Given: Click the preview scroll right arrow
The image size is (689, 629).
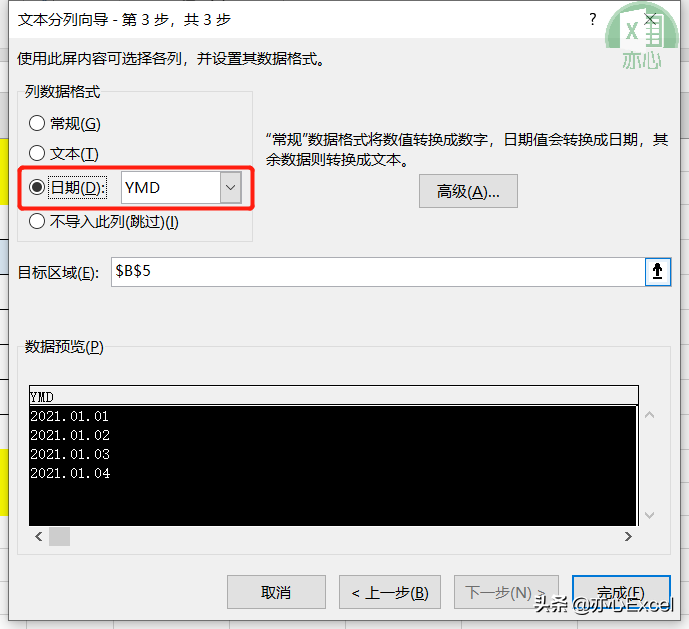Looking at the screenshot, I should [x=628, y=536].
